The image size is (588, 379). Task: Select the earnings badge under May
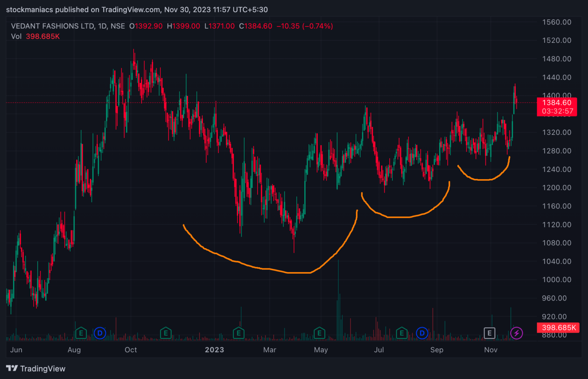pyautogui.click(x=320, y=333)
